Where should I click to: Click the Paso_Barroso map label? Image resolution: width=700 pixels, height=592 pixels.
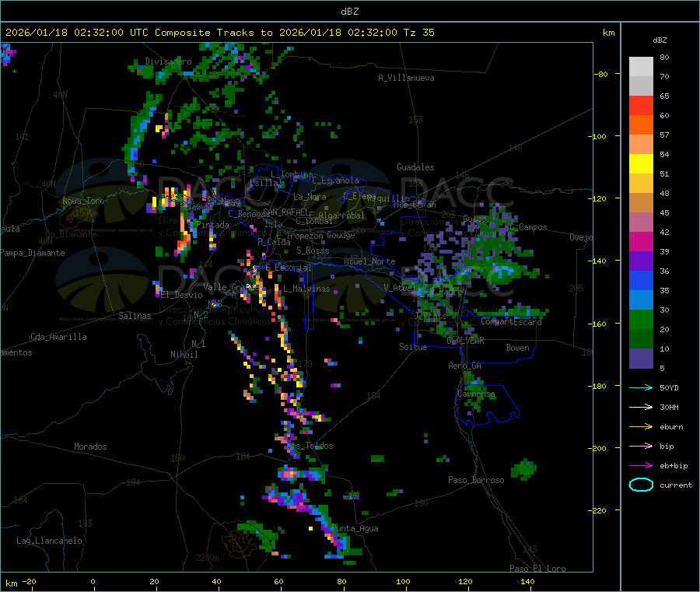tap(476, 480)
